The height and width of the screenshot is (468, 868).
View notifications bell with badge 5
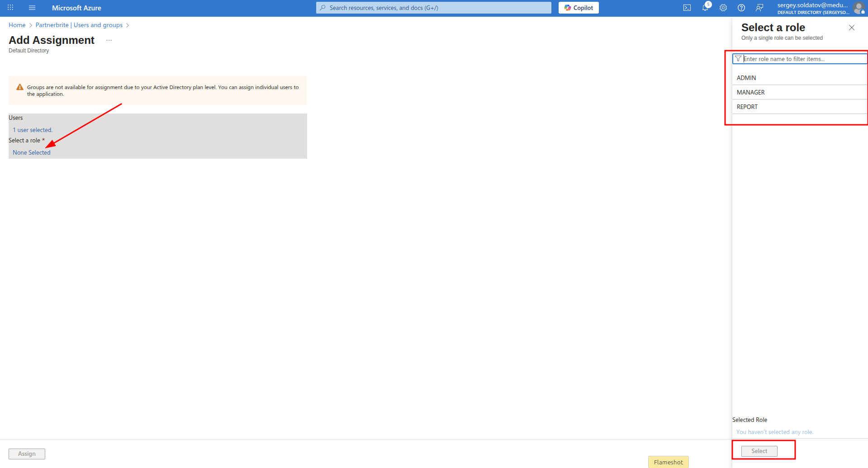(x=706, y=7)
